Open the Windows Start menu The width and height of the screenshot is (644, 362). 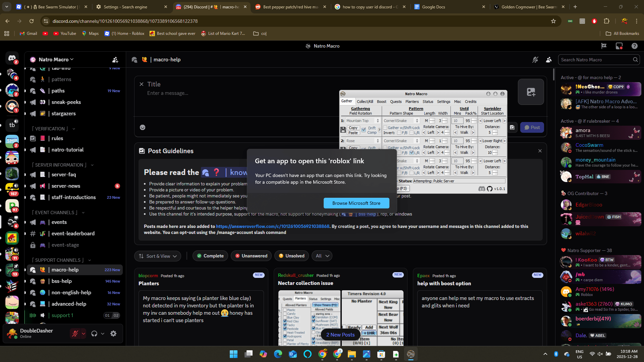pos(233,354)
